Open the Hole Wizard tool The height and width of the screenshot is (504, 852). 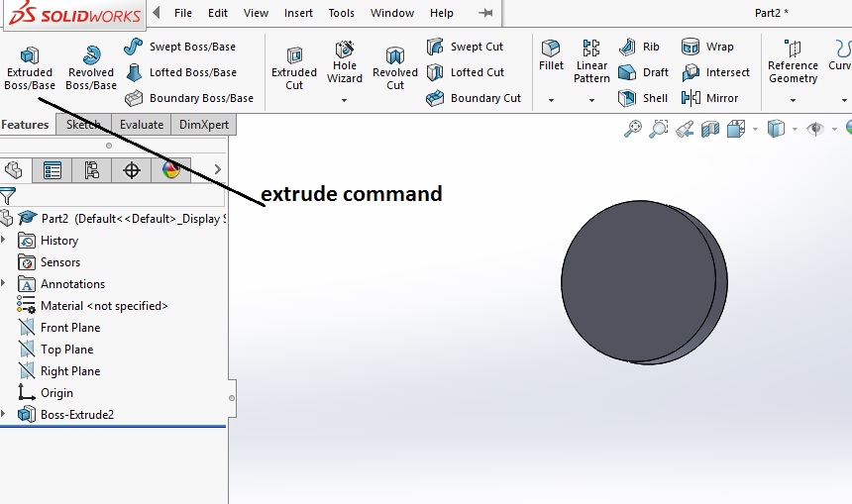(345, 62)
